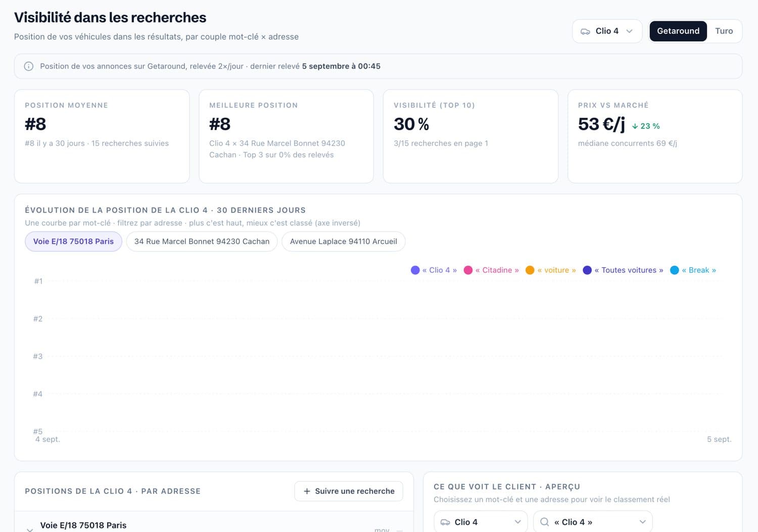Open the Clio 4 vehicle selector in header

[x=607, y=31]
